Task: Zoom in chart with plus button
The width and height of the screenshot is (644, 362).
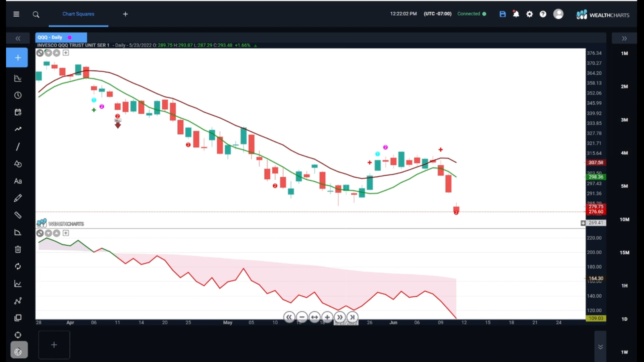Action: (327, 317)
